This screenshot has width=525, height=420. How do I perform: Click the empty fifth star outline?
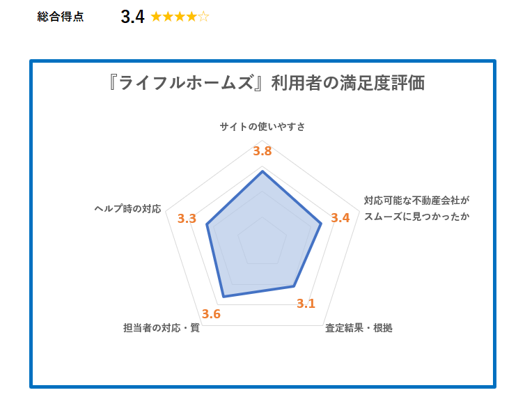pos(203,17)
